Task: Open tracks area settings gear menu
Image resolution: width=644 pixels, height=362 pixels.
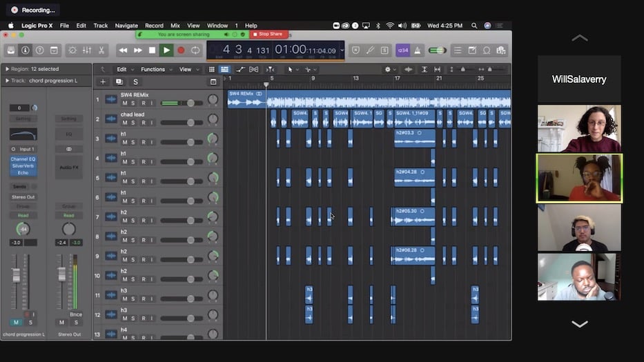Action: point(390,70)
